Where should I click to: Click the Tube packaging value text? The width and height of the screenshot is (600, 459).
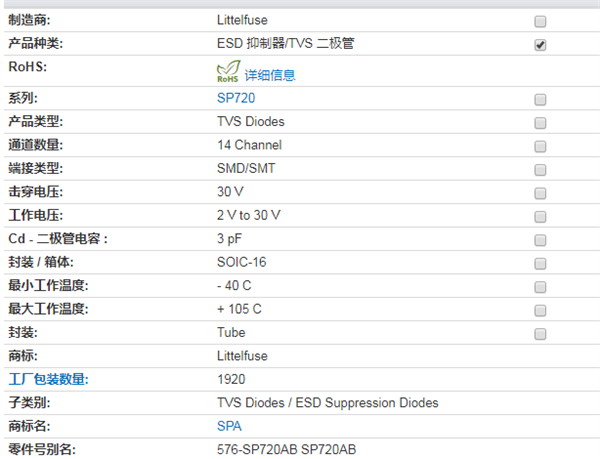click(x=231, y=332)
